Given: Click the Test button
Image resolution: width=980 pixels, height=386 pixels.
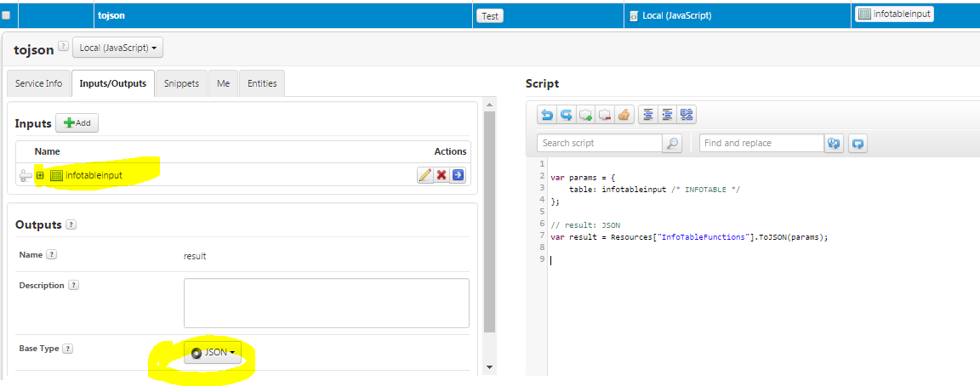Looking at the screenshot, I should tap(490, 16).
